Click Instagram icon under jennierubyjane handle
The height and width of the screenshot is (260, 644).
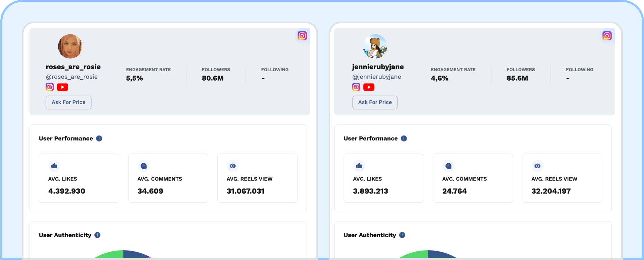click(x=356, y=87)
